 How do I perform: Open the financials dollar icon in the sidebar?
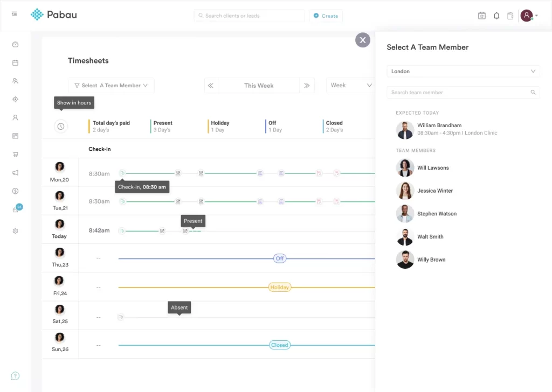pyautogui.click(x=15, y=191)
